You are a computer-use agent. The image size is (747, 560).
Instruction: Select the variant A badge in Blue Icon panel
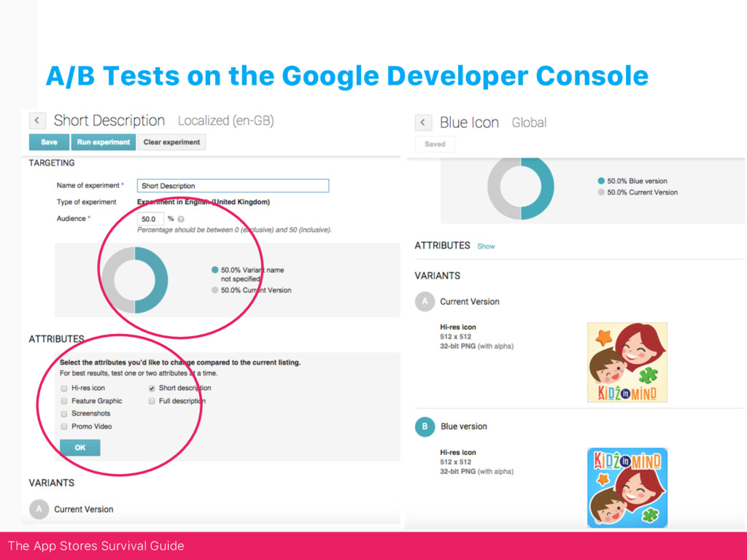(425, 301)
